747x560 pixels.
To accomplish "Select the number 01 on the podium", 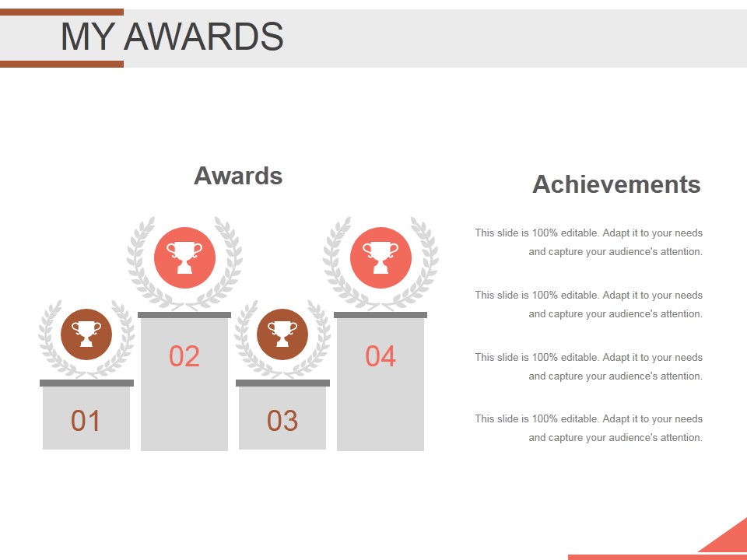I will click(x=86, y=421).
